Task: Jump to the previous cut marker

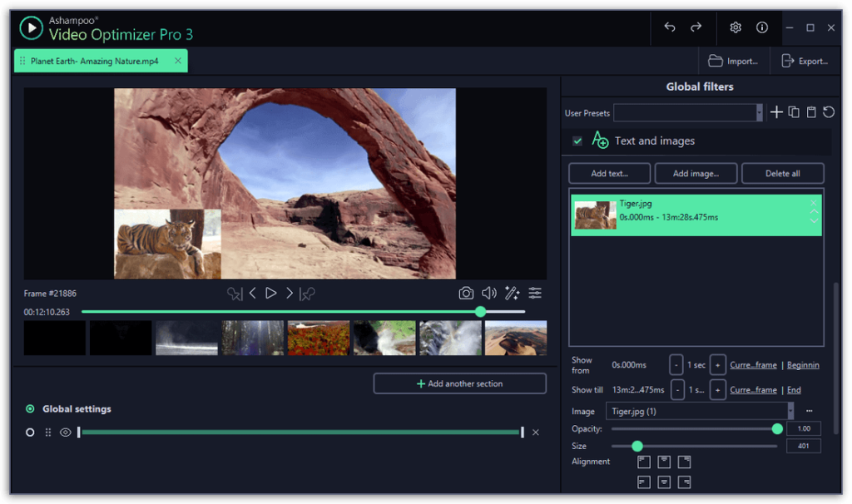Action: coord(235,294)
